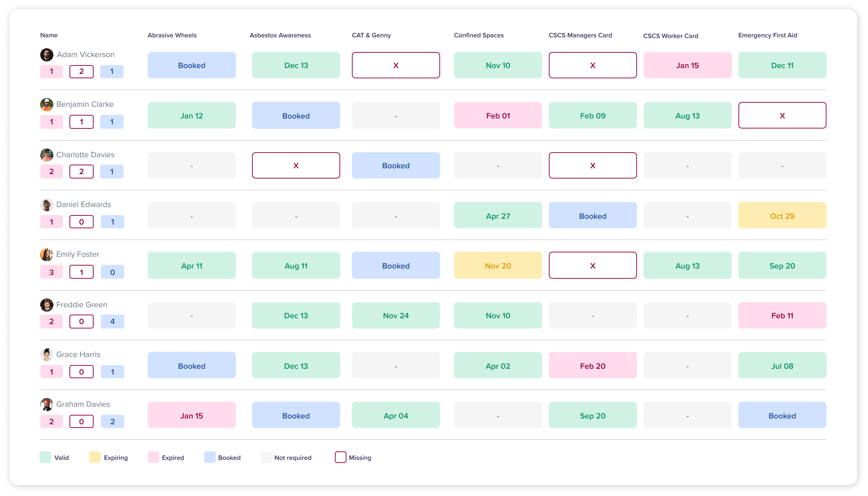Open Graham Davies' avatar
This screenshot has height=496, width=868.
(46, 405)
